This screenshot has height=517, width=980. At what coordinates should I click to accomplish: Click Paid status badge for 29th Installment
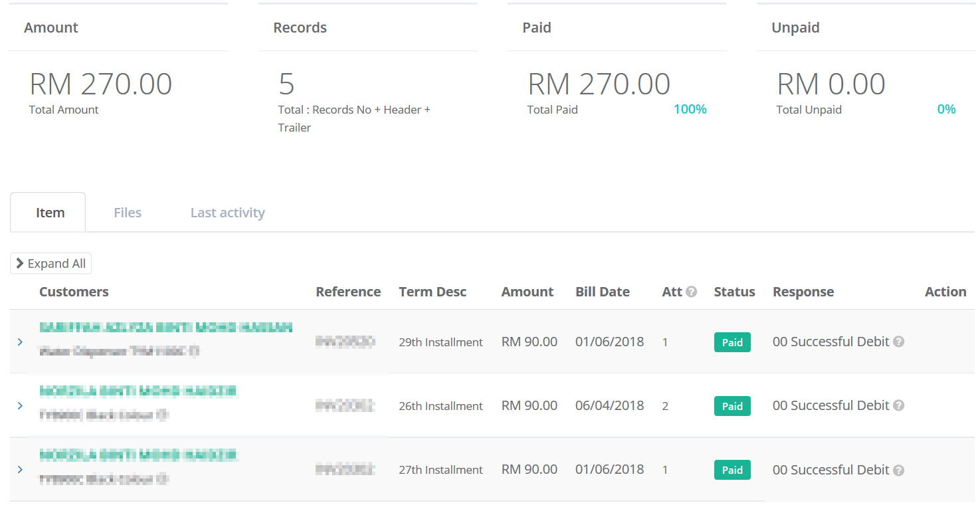pyautogui.click(x=732, y=342)
